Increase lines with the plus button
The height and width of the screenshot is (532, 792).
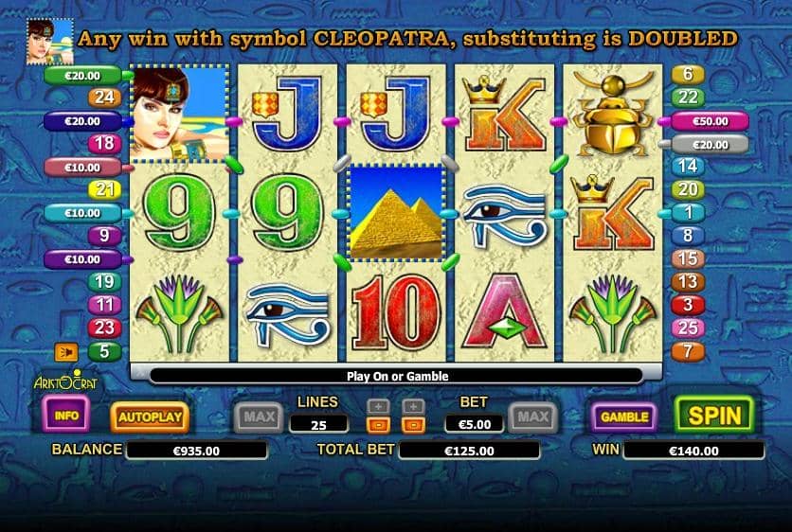tap(378, 407)
